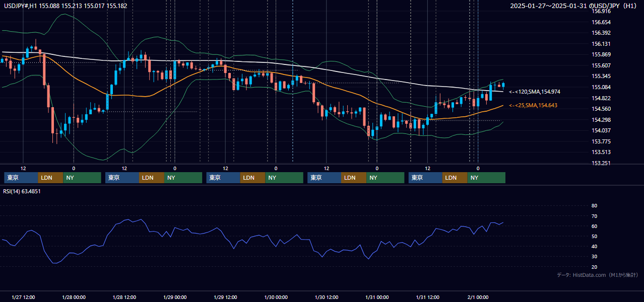Click price axis value 155.345
Image resolution: width=644 pixels, height=302 pixels.
tap(601, 76)
